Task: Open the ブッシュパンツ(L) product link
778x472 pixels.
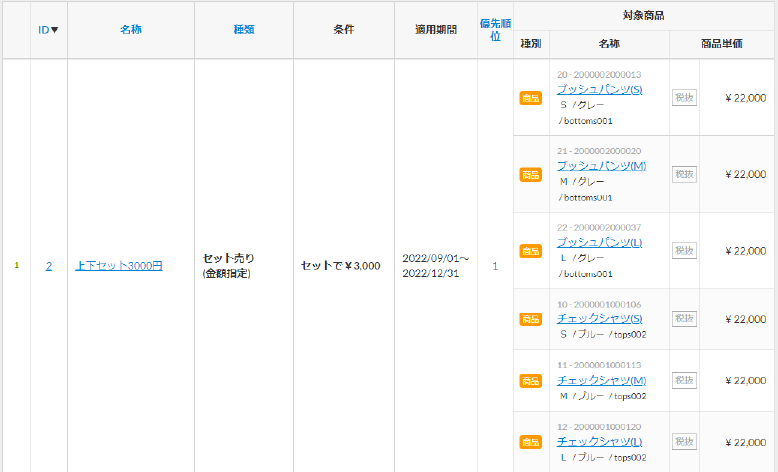Action: click(599, 243)
